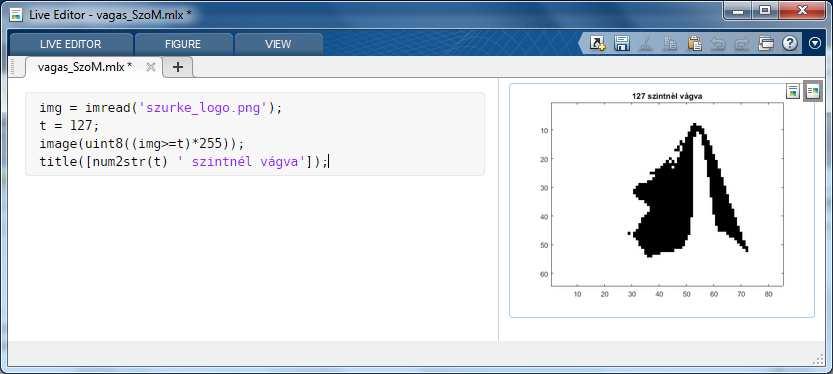Close the vagas_SzoM.mlx document tab

tap(151, 67)
